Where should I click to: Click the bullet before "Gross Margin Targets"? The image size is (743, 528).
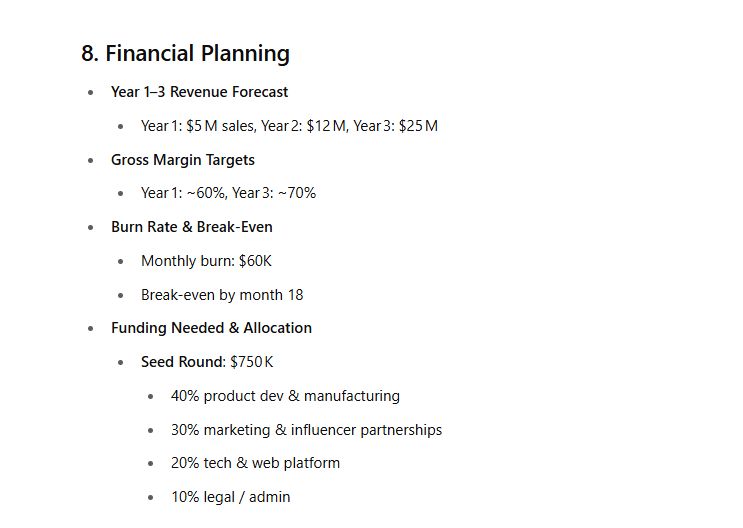tap(90, 160)
